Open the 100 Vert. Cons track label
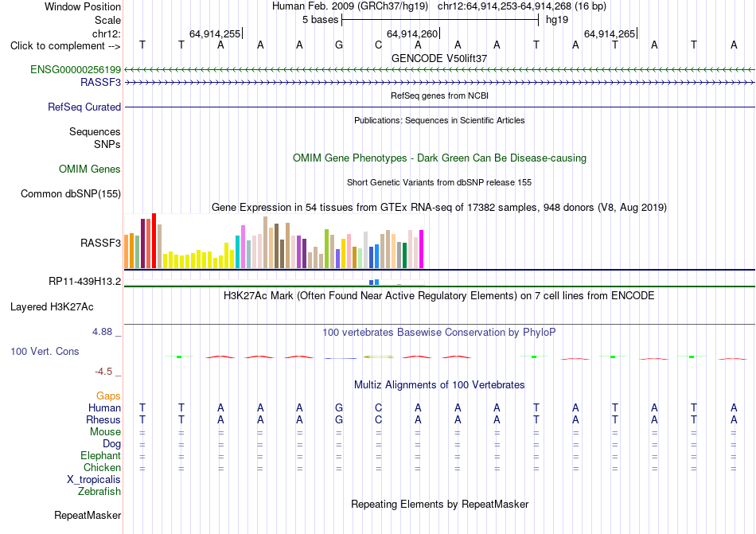 (45, 351)
